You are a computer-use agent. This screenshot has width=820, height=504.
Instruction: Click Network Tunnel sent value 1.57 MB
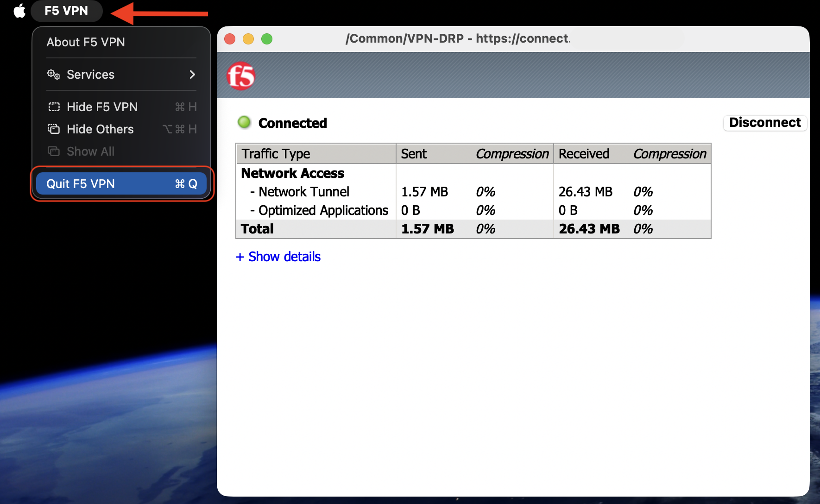coord(424,192)
